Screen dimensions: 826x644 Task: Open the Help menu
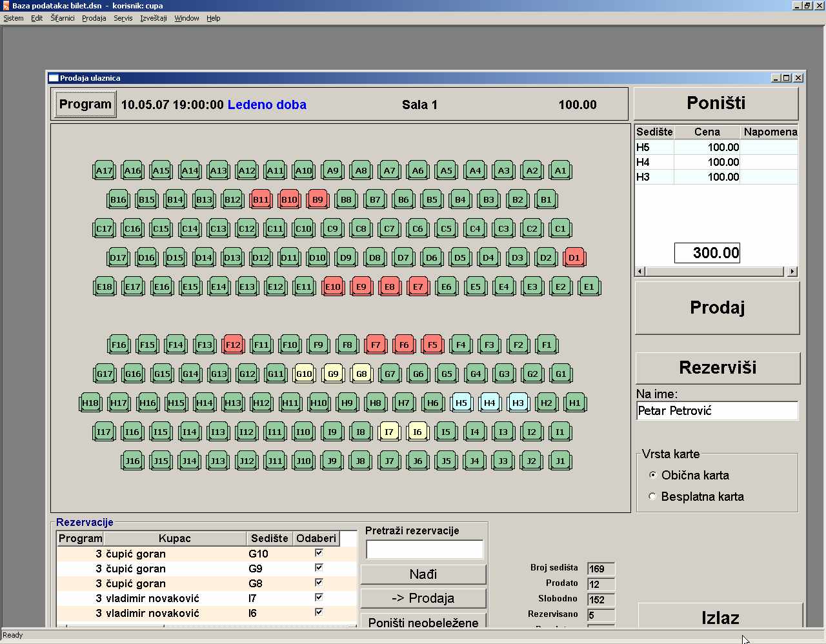click(214, 18)
